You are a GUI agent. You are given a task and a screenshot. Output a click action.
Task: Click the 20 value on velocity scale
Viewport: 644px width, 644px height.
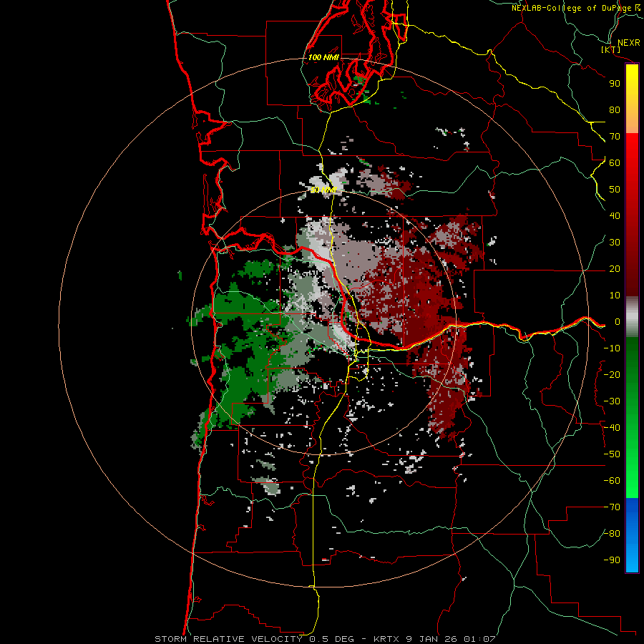pyautogui.click(x=615, y=268)
